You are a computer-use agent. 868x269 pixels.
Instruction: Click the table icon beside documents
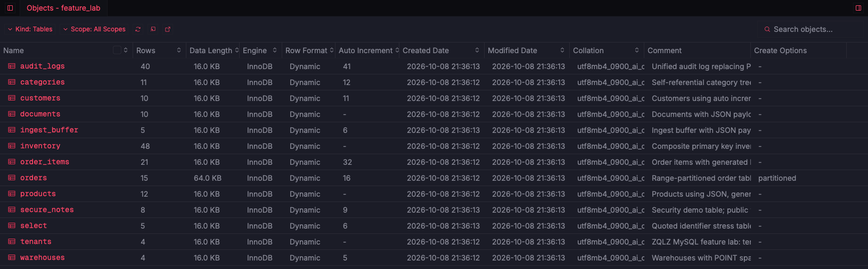(12, 114)
